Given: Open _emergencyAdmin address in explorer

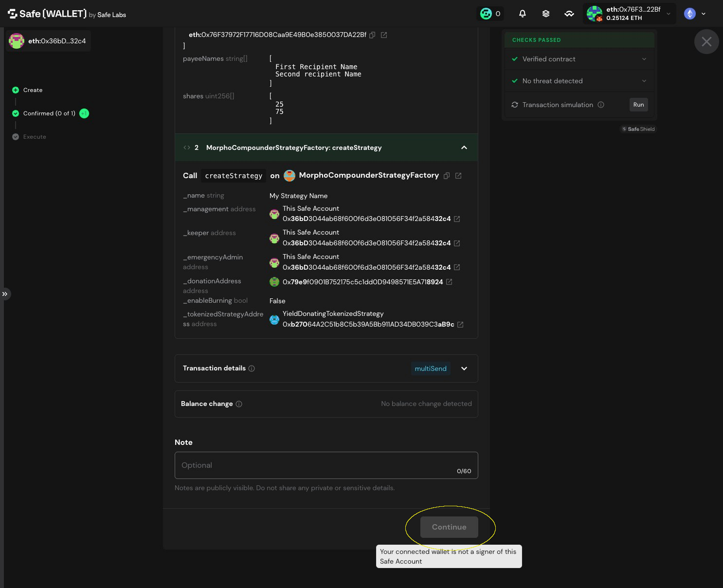Looking at the screenshot, I should 457,267.
